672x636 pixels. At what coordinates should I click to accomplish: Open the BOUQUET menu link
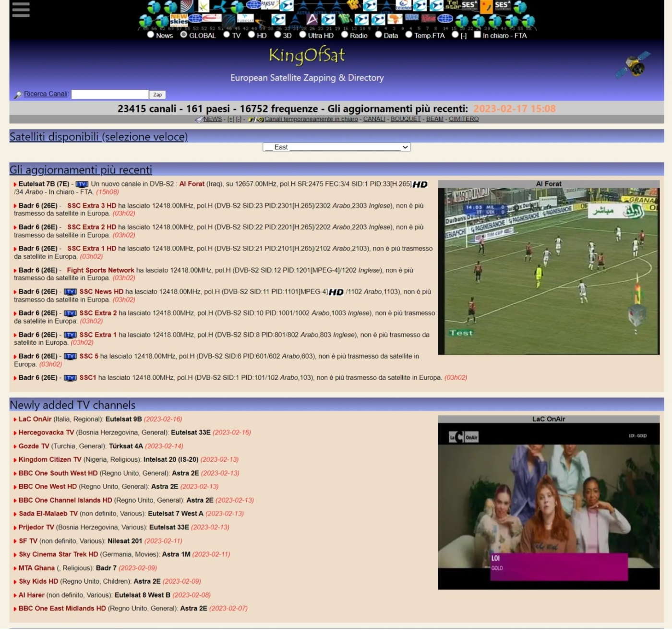click(x=406, y=120)
